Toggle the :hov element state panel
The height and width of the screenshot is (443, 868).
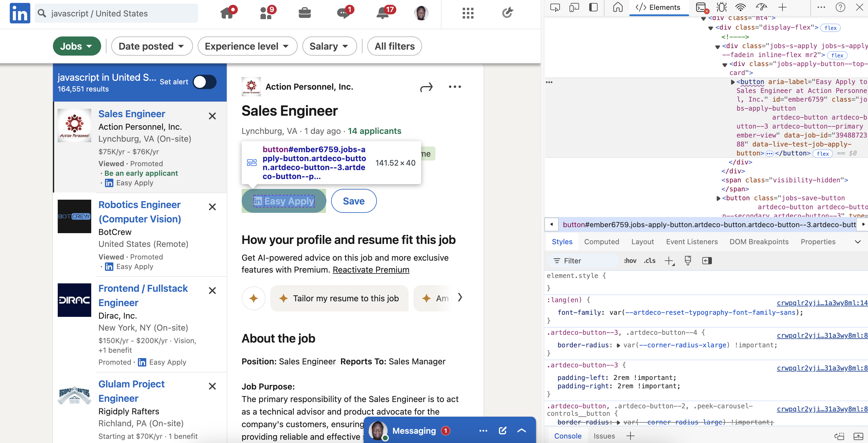(x=630, y=261)
